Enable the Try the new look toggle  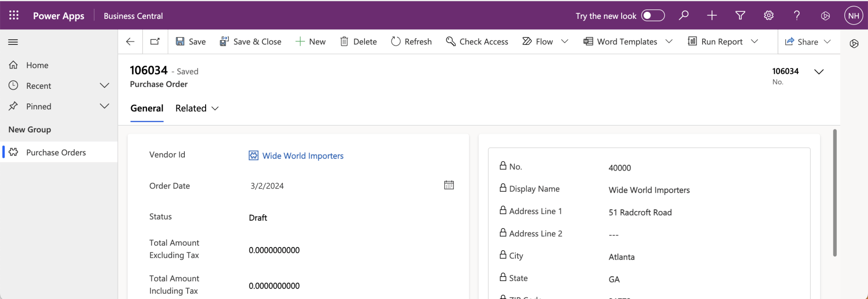point(653,16)
